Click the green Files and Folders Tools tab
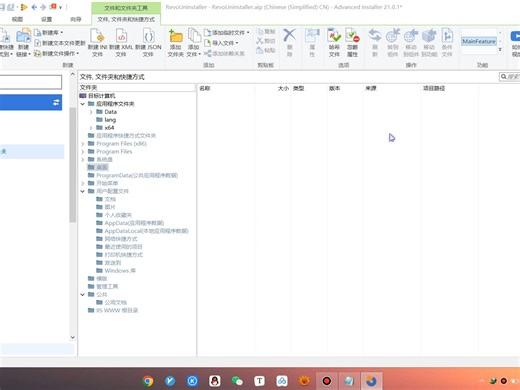520x390 pixels. click(x=126, y=8)
